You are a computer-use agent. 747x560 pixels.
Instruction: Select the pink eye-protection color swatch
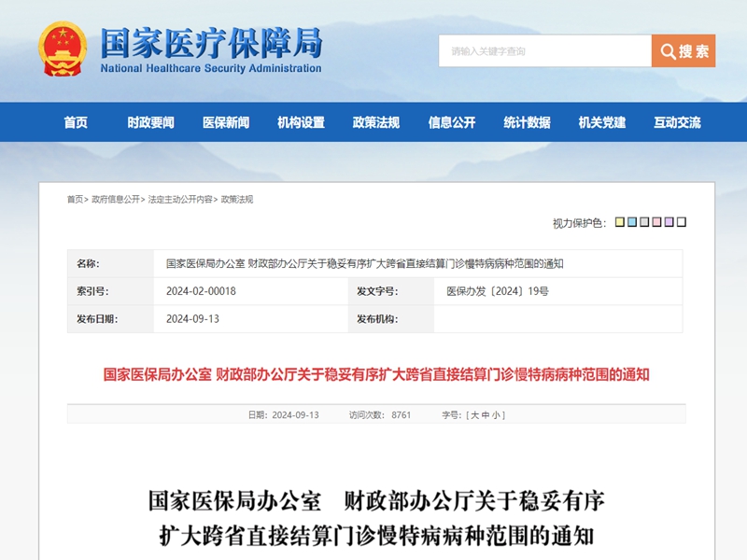pyautogui.click(x=655, y=221)
